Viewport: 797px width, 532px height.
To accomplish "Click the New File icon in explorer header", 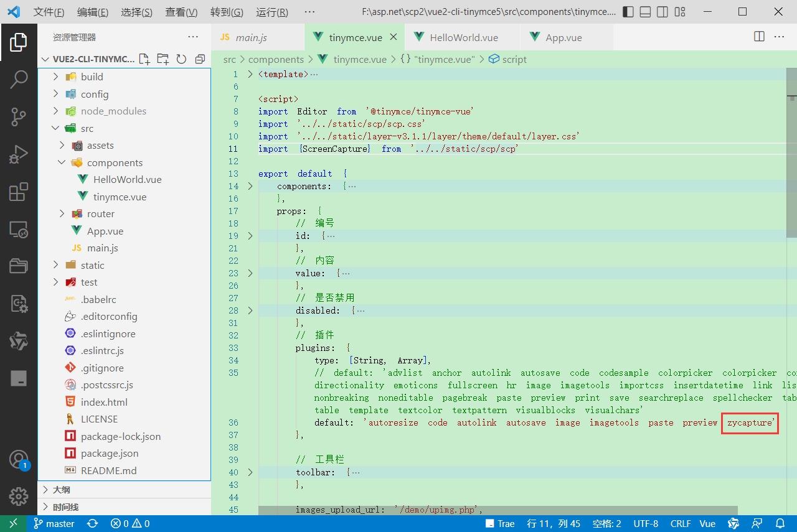I will point(144,59).
